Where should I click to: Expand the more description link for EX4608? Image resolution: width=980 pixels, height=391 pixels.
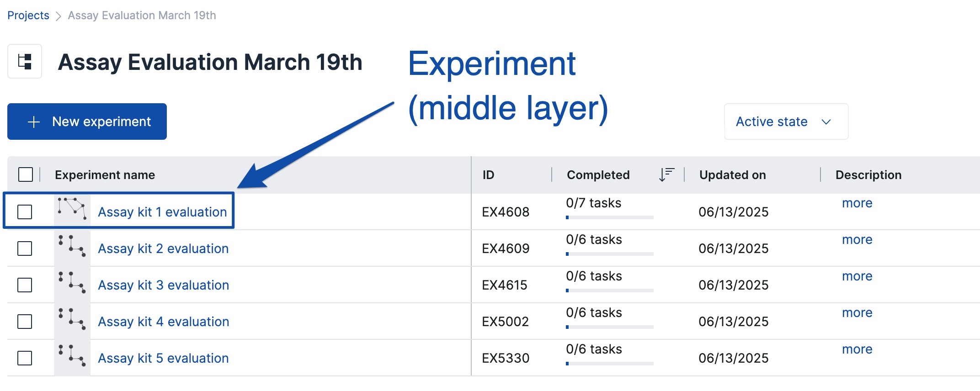click(857, 203)
